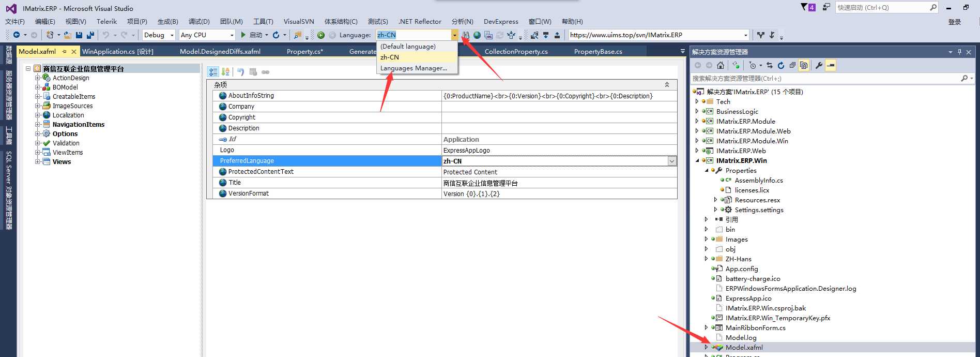980x357 pixels.
Task: Open the 数据源 side panel tab
Action: coord(8,54)
